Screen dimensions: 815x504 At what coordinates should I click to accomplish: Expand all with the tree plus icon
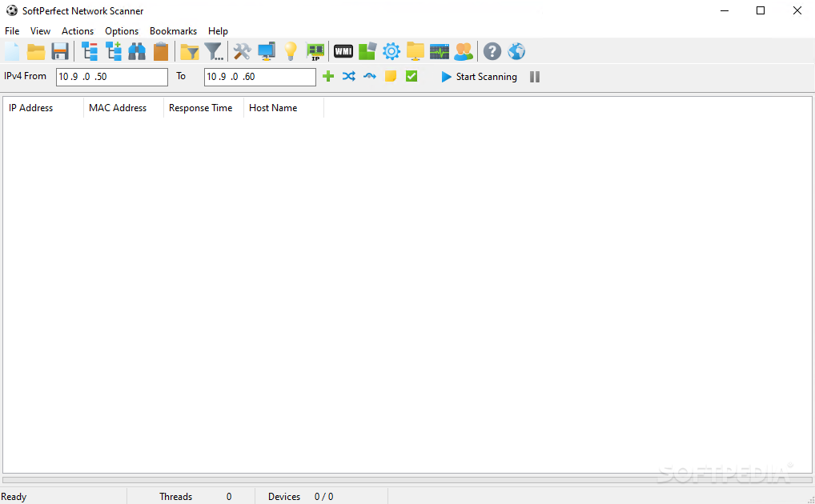click(114, 51)
